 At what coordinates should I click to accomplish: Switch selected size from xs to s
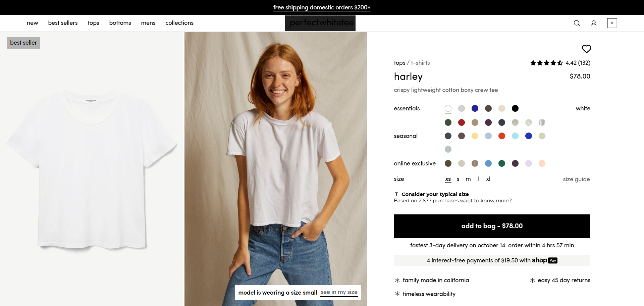(x=458, y=179)
